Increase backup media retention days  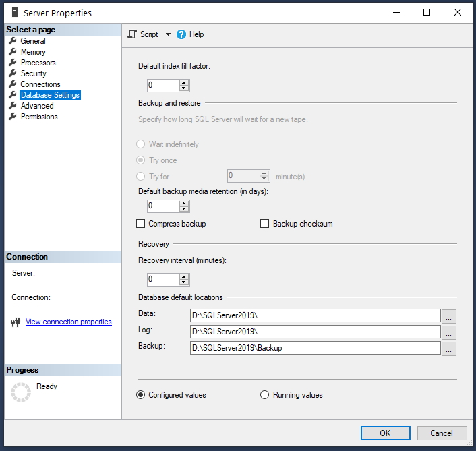point(184,204)
